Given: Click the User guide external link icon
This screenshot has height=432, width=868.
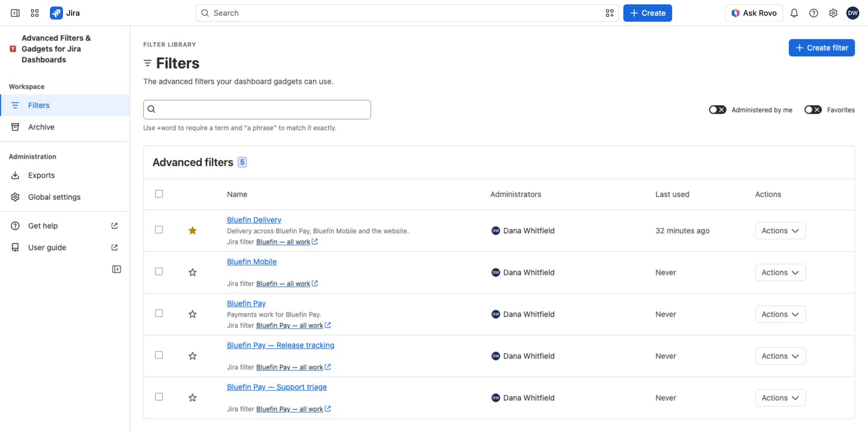Looking at the screenshot, I should pos(114,247).
